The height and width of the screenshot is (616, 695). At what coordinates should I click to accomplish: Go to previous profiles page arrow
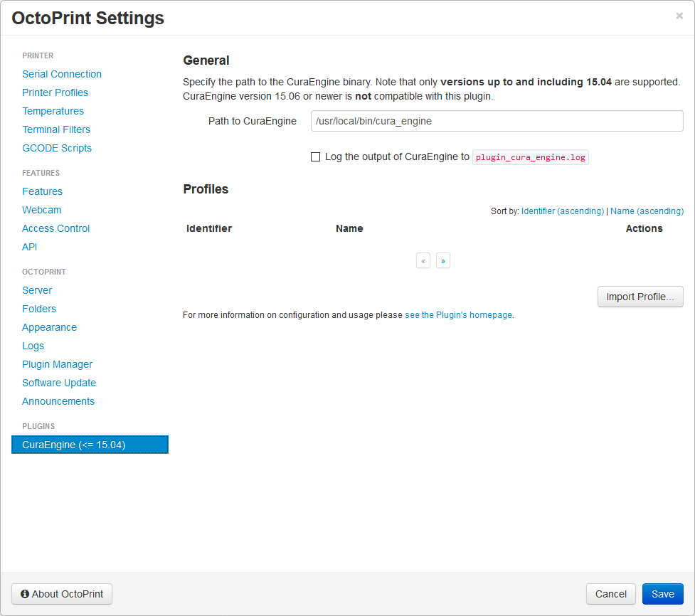[423, 260]
